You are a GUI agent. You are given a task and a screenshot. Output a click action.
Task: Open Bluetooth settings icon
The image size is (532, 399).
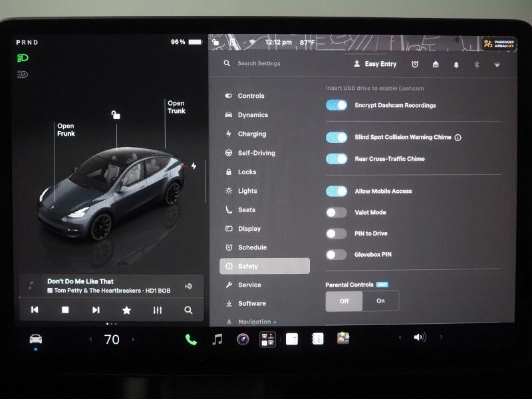coord(476,65)
